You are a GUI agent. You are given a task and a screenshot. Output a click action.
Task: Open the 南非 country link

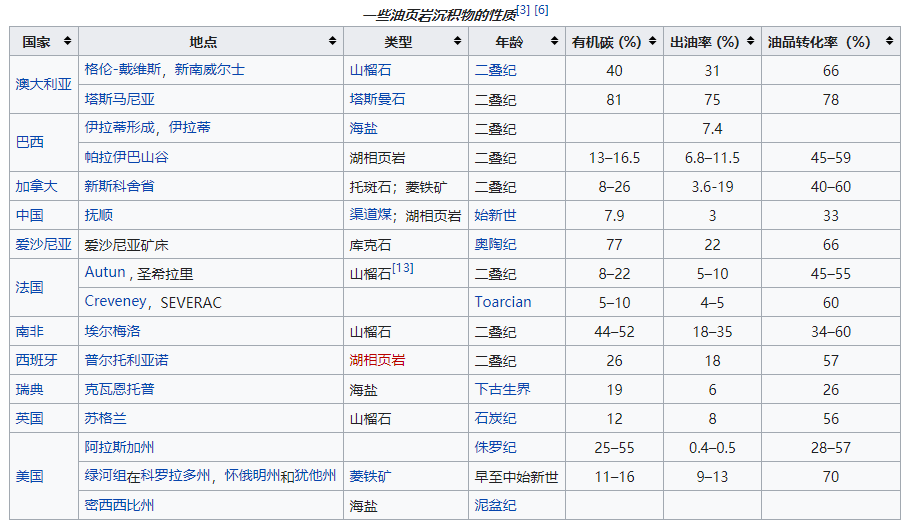pos(30,331)
